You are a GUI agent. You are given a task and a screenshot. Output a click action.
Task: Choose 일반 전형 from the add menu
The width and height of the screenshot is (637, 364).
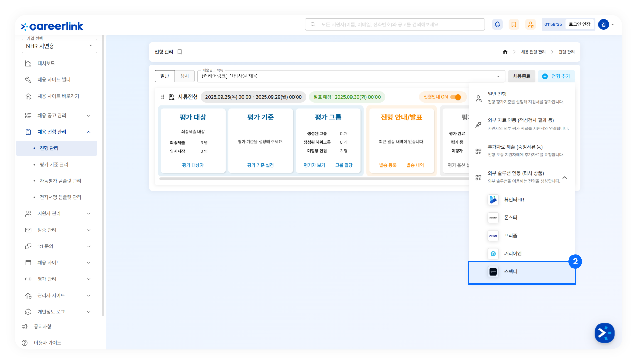coord(522,98)
